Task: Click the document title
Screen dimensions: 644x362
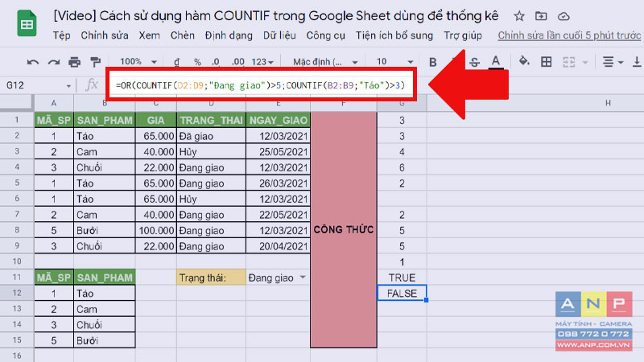Action: coord(275,16)
